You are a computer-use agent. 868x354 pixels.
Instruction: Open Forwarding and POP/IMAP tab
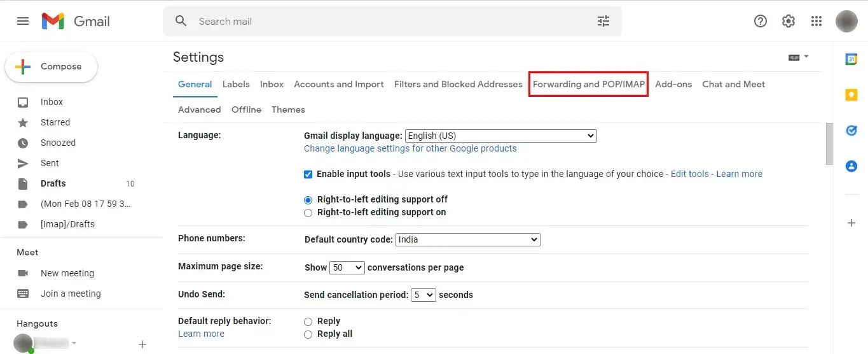pos(589,84)
